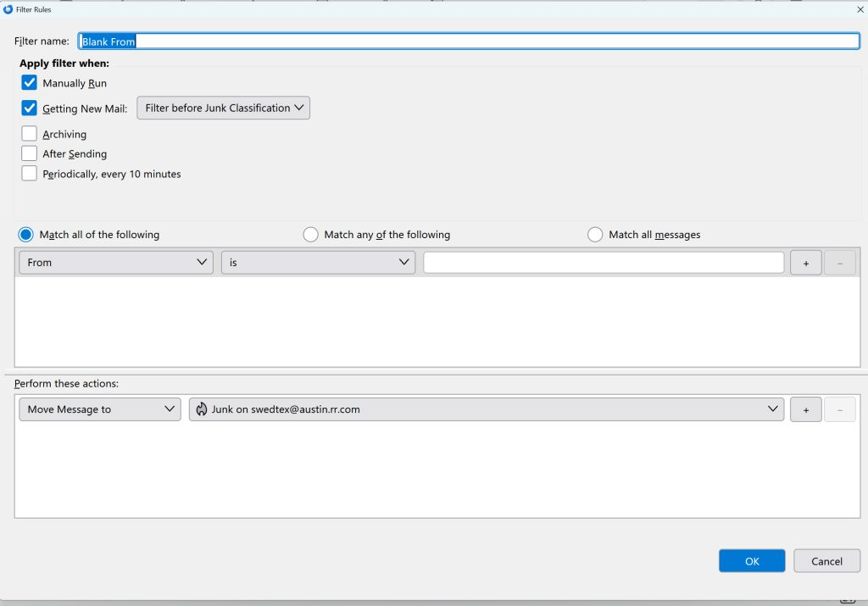Enable the After Sending checkbox
This screenshot has height=606, width=868.
pyautogui.click(x=30, y=153)
